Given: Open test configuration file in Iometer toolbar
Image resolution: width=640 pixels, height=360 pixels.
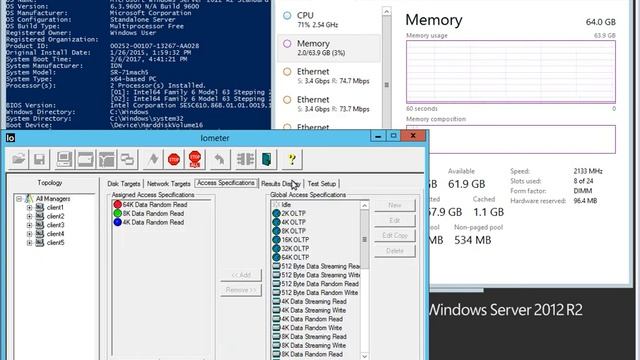Looking at the screenshot, I should pos(18,159).
